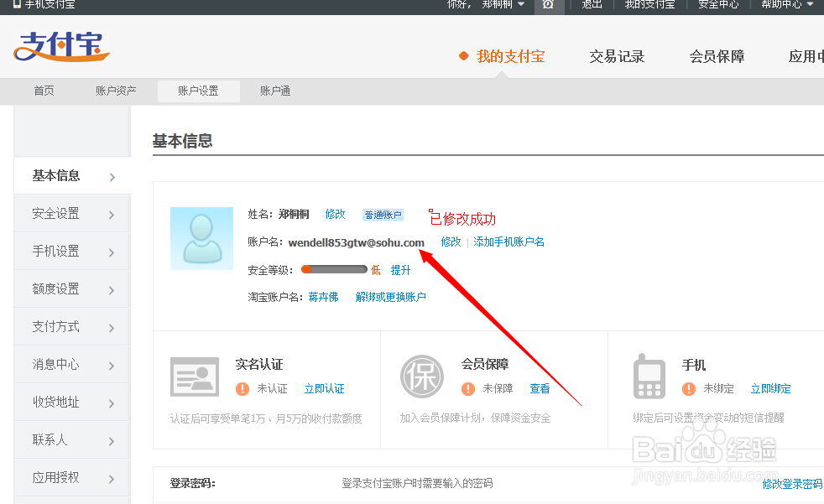
Task: Open 我的支付宝 main navigation tab
Action: pyautogui.click(x=510, y=56)
